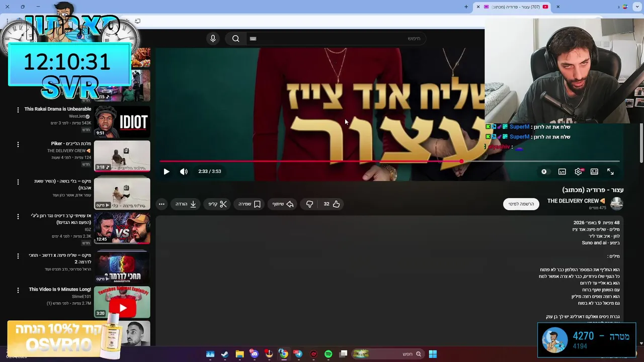Play the video with the play button
Image resolution: width=644 pixels, height=362 pixels.
[x=167, y=171]
